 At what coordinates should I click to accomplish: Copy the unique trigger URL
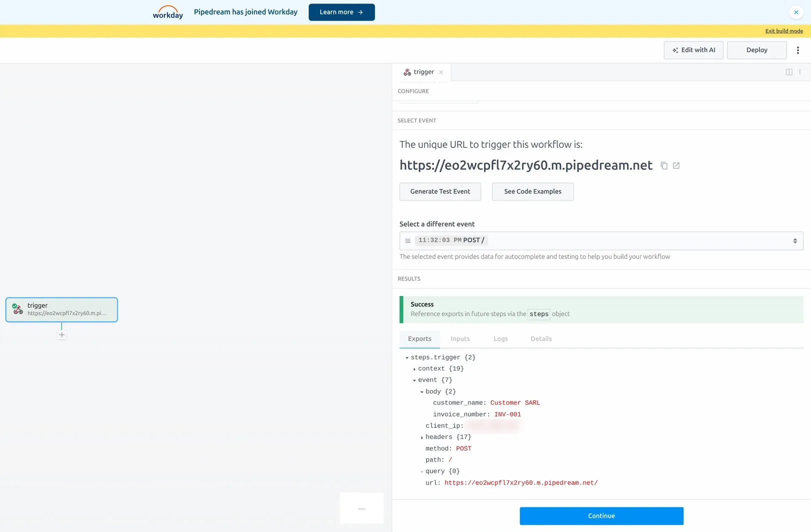point(664,165)
